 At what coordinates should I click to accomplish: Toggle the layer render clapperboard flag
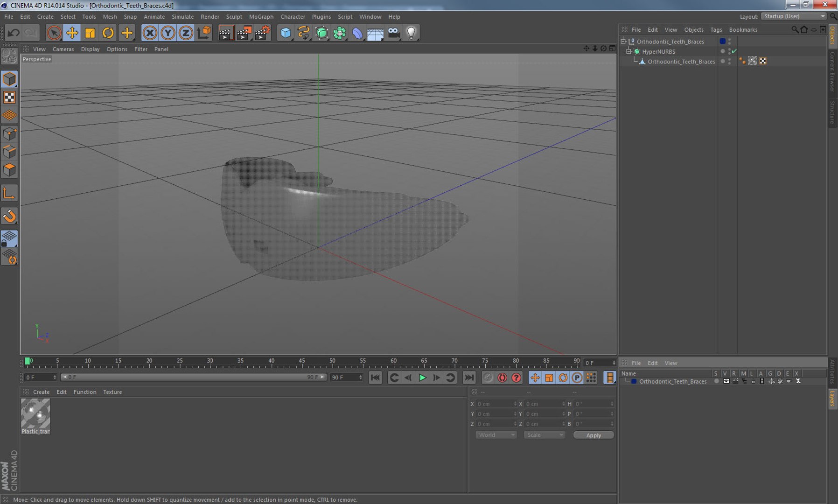point(735,381)
